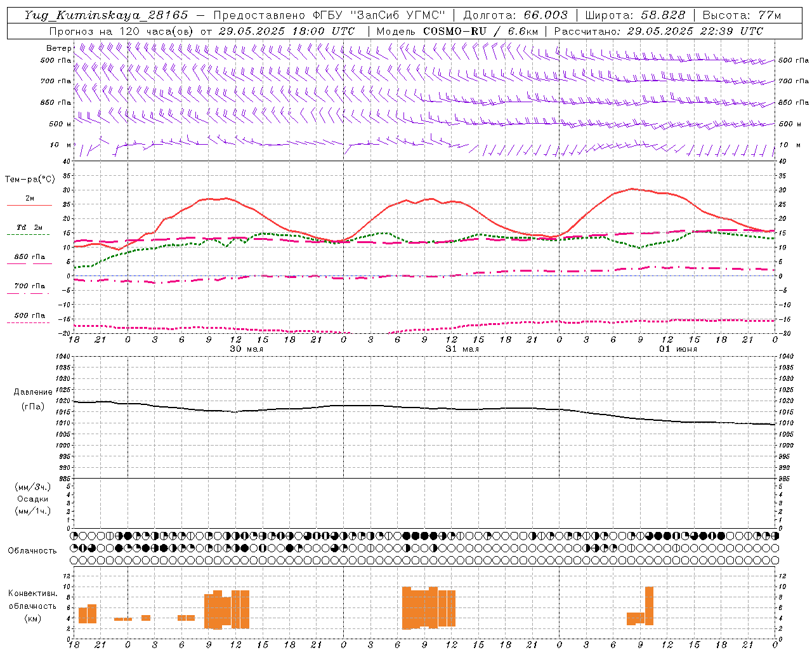Click the left 500 м wind level label
This screenshot has width=812, height=650.
(x=60, y=124)
